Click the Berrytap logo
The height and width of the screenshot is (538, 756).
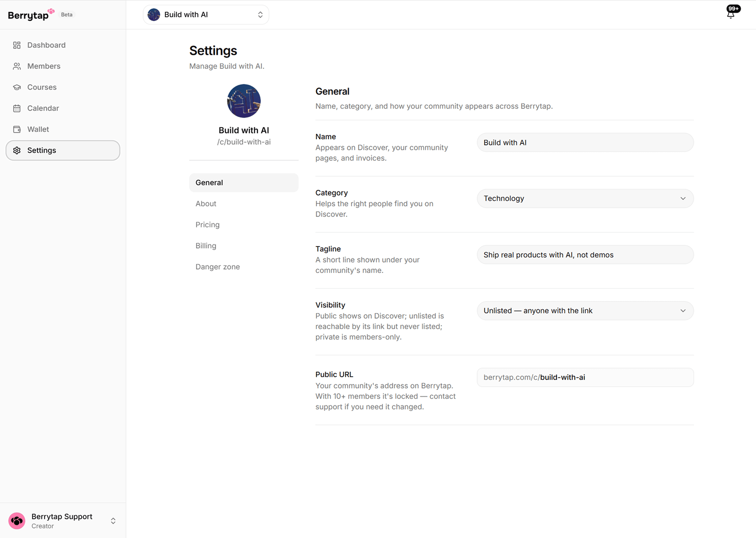coord(31,14)
